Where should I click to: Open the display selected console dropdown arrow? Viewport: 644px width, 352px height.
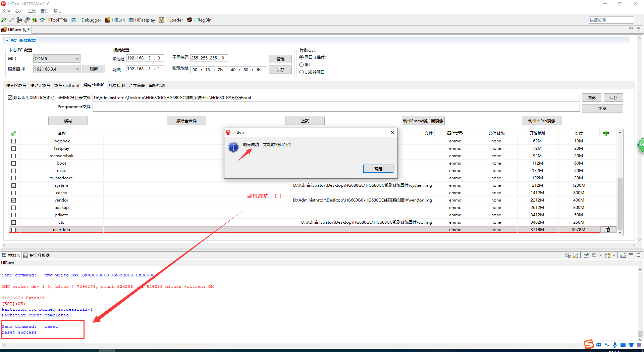tap(600, 255)
